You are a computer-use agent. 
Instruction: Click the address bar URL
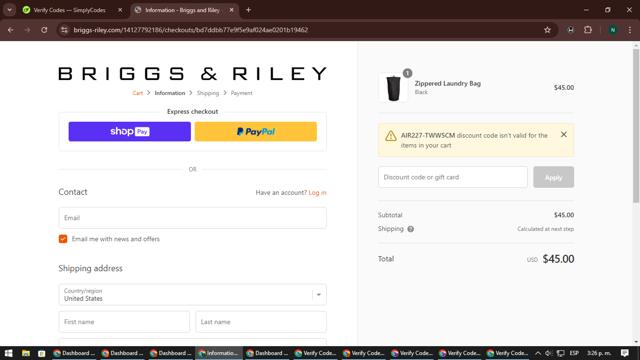pyautogui.click(x=191, y=30)
